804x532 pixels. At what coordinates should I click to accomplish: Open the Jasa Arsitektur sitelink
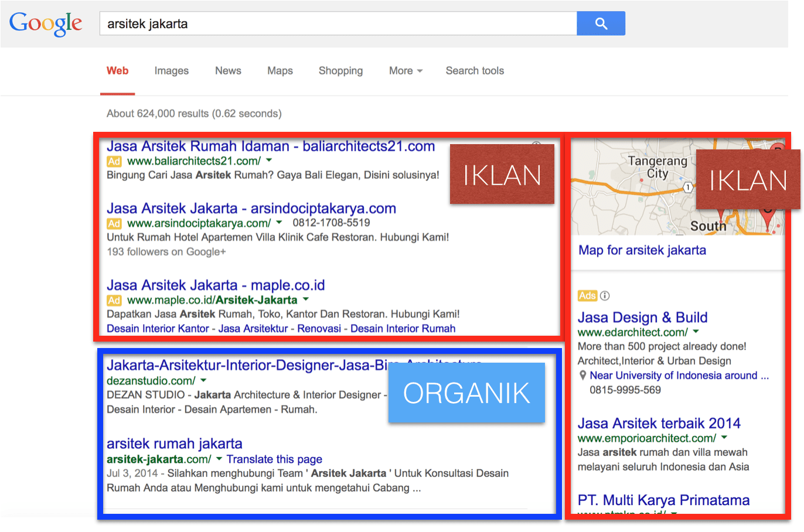[x=253, y=329]
